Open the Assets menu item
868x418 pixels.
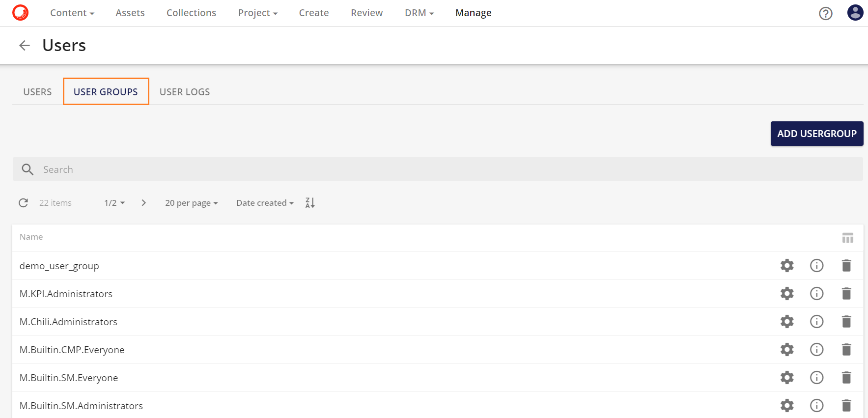point(130,13)
